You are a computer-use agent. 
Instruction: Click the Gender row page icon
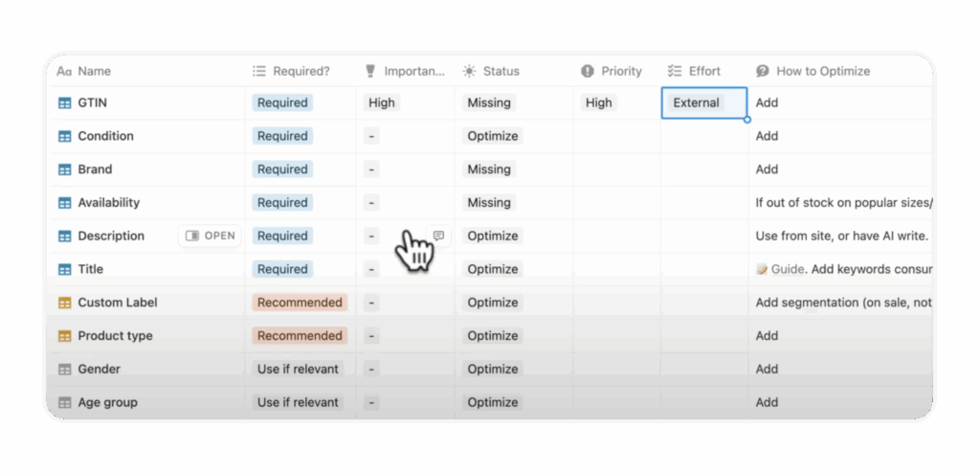click(65, 370)
